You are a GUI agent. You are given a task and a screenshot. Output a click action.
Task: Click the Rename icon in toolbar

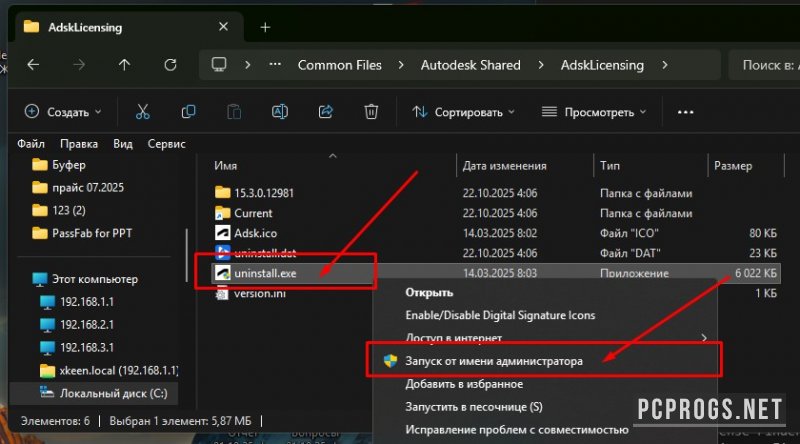[280, 112]
